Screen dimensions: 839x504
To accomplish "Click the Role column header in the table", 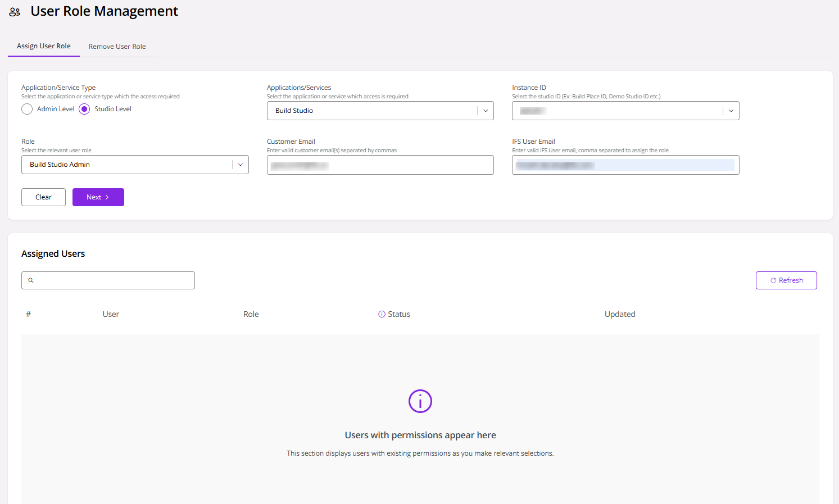I will [x=251, y=314].
